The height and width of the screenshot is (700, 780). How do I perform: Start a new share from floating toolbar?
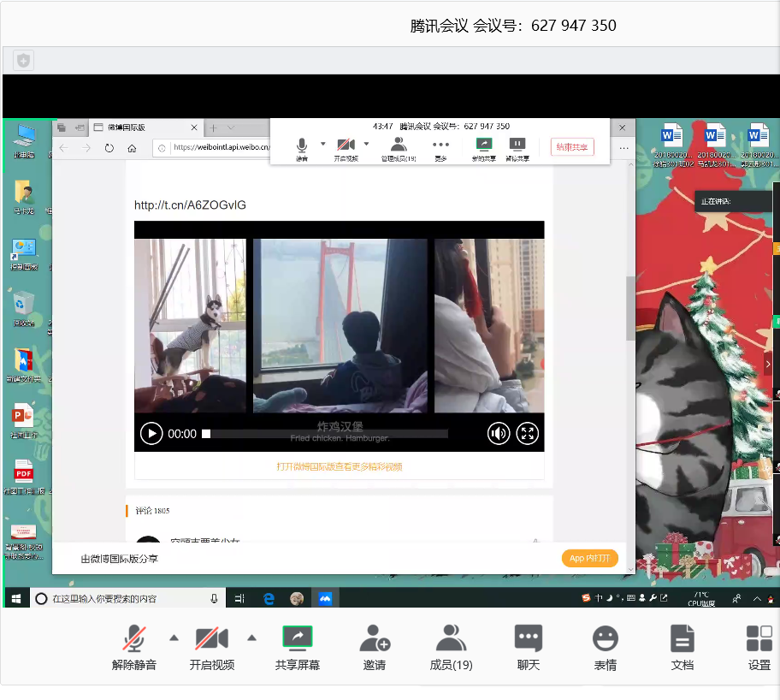484,150
